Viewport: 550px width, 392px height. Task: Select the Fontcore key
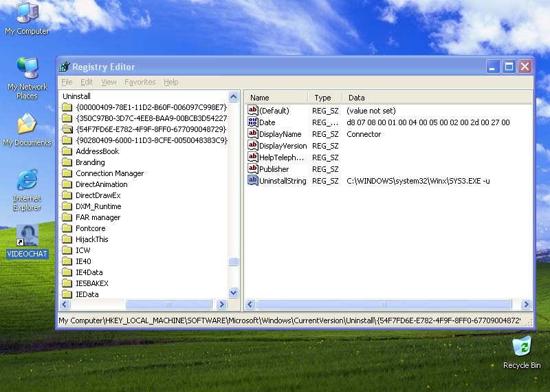click(91, 228)
